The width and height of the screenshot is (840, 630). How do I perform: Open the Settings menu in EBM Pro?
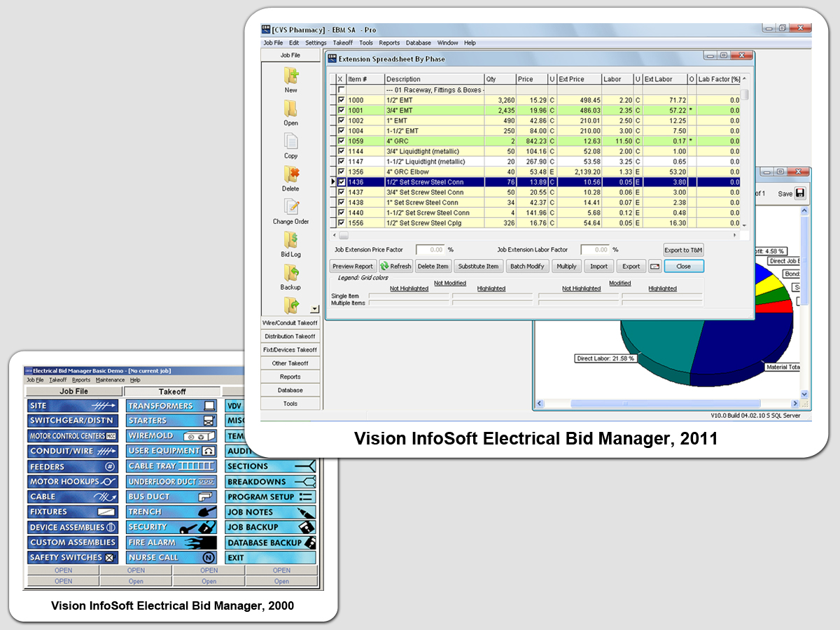pos(316,43)
